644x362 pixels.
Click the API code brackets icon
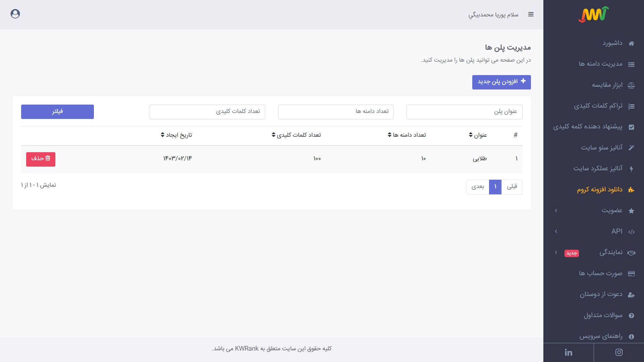631,232
